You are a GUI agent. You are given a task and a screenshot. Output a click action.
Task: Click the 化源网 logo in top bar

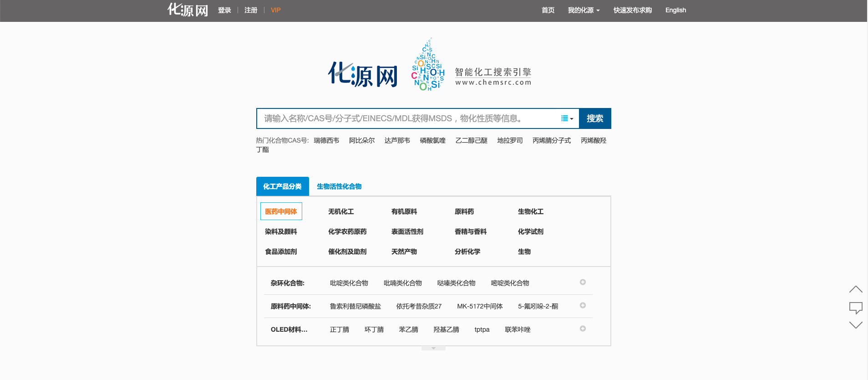click(188, 10)
